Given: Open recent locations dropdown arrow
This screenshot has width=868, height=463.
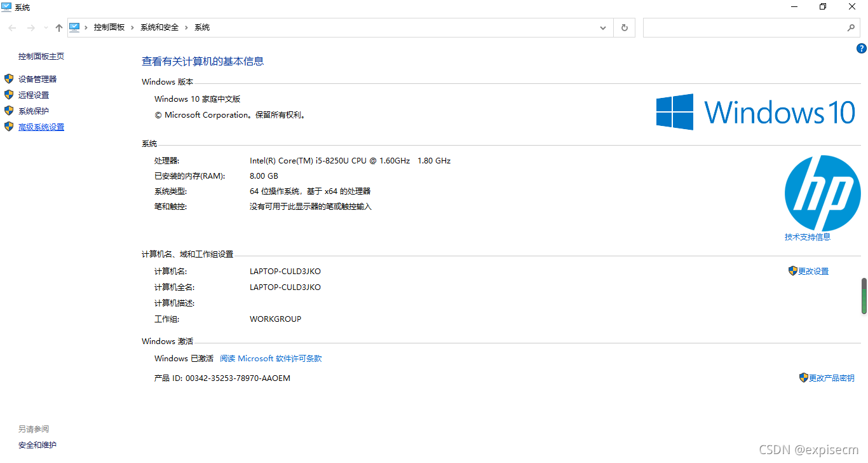Looking at the screenshot, I should point(46,28).
